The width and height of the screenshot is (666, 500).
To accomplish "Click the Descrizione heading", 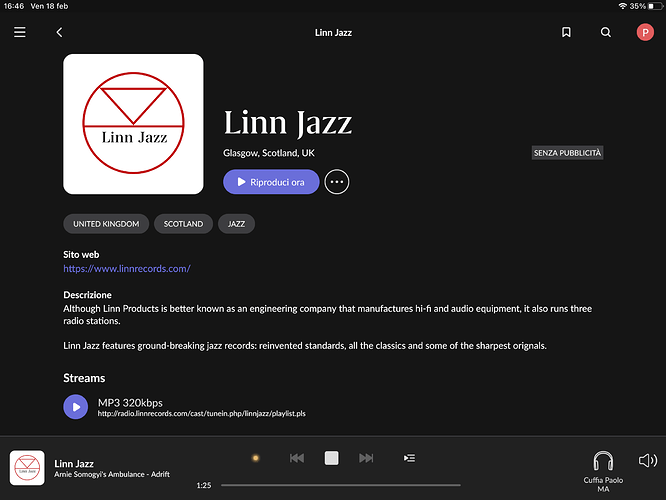I will point(87,295).
